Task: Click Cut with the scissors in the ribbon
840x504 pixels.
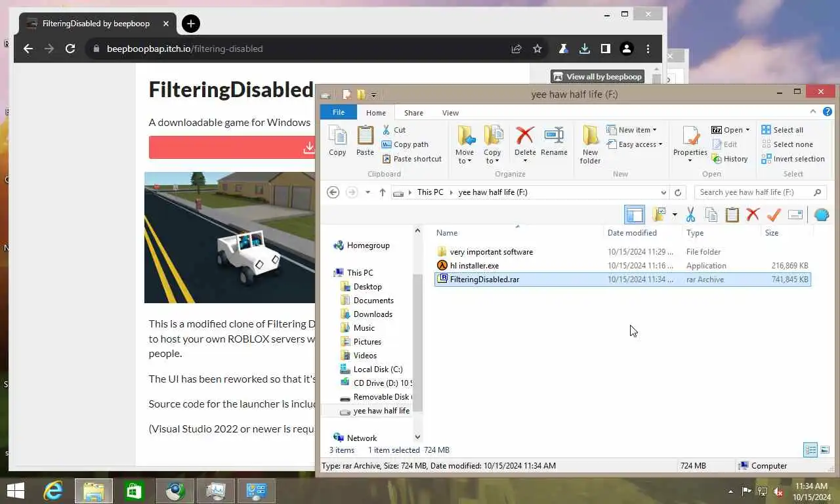Action: pos(394,130)
